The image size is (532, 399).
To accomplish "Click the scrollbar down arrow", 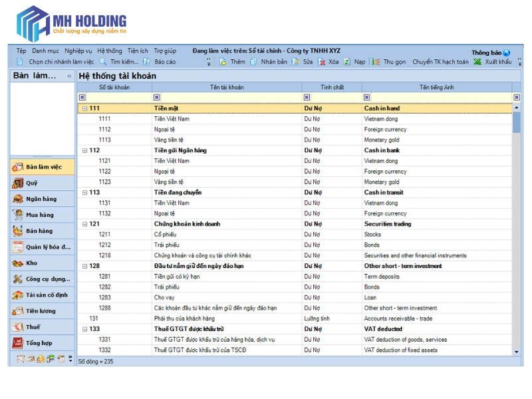I will (x=517, y=352).
